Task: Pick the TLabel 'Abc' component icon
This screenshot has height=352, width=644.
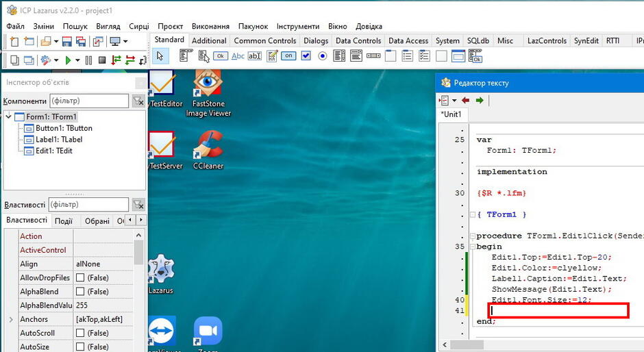Action: coord(238,56)
